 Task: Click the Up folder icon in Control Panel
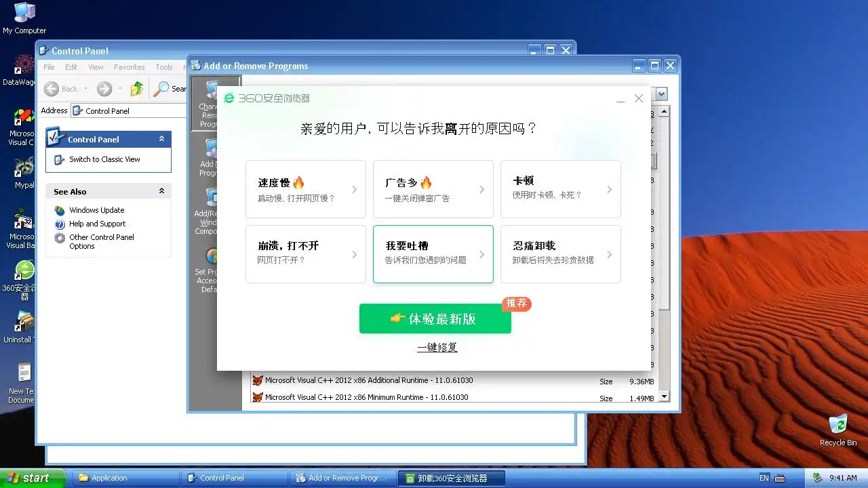(x=137, y=89)
